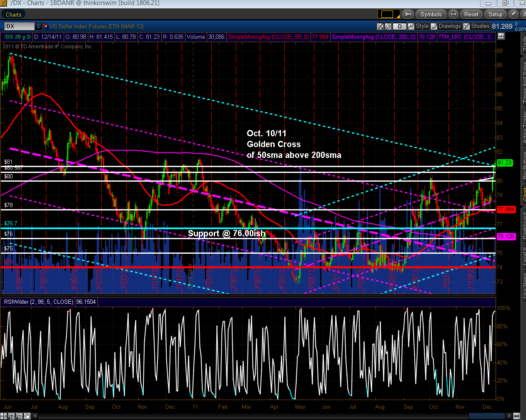The width and height of the screenshot is (526, 420).
Task: Click the chart mode icon left of wrench
Action: 380,26
